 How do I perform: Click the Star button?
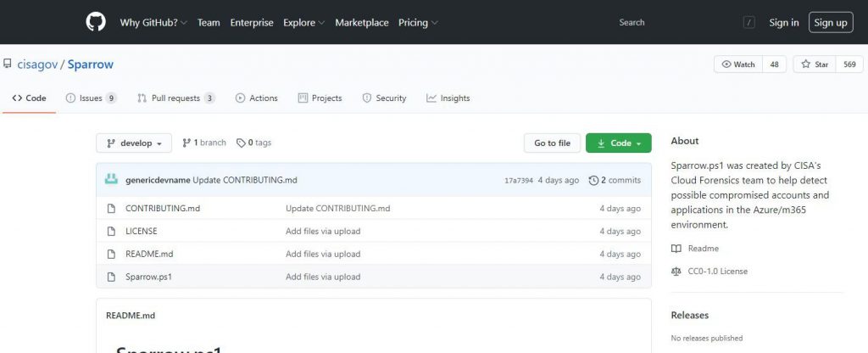(815, 64)
